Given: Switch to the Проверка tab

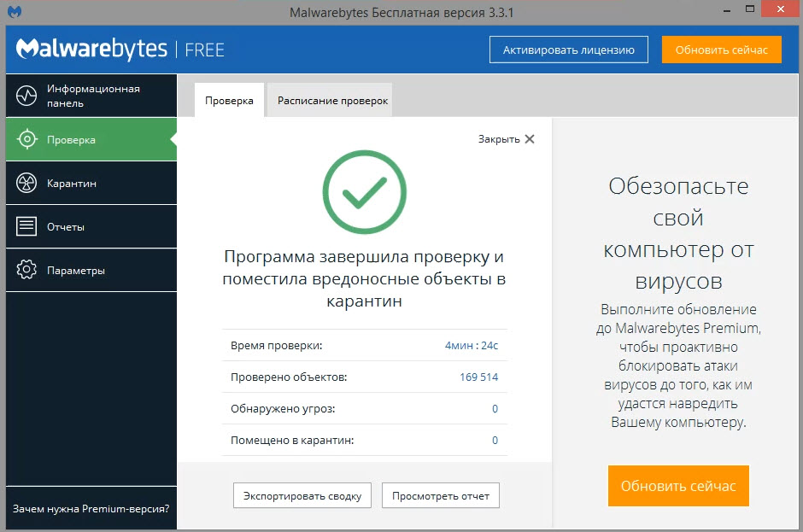Looking at the screenshot, I should 229,101.
